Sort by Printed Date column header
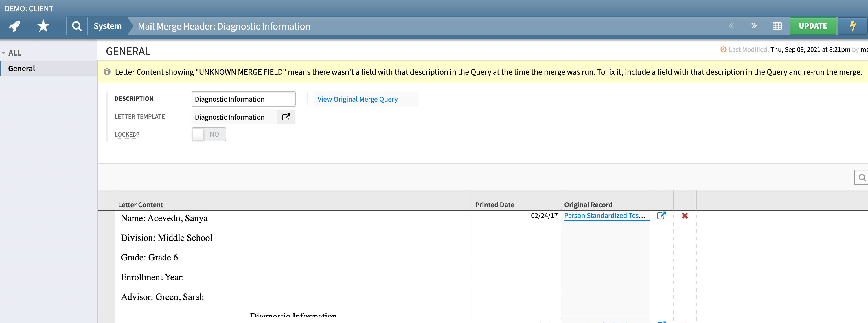Screen dimensions: 868x323 (x=494, y=205)
